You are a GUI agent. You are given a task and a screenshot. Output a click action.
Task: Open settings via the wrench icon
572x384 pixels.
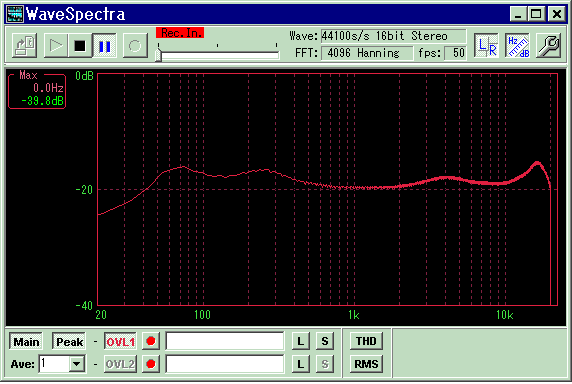[x=549, y=46]
